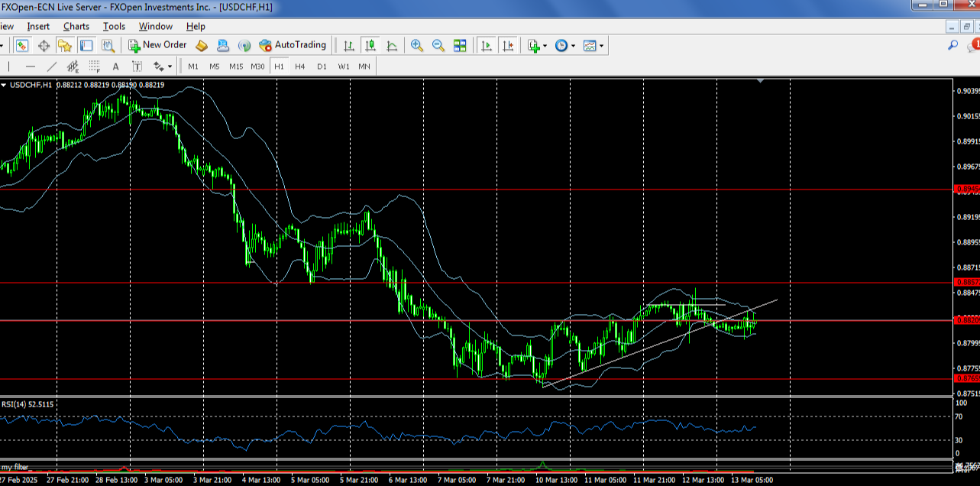Select the Text Label tool

click(x=137, y=66)
